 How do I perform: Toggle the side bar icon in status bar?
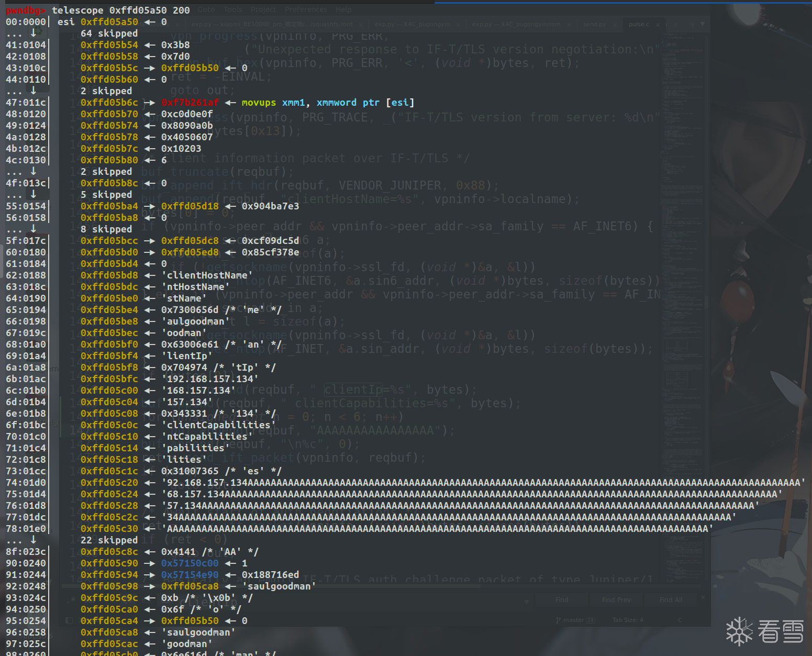[69, 620]
